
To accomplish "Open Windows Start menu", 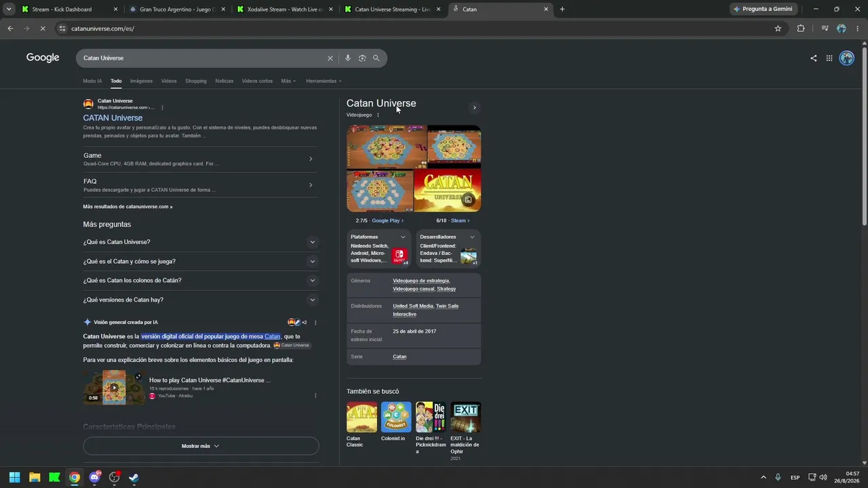I will pos(14,477).
